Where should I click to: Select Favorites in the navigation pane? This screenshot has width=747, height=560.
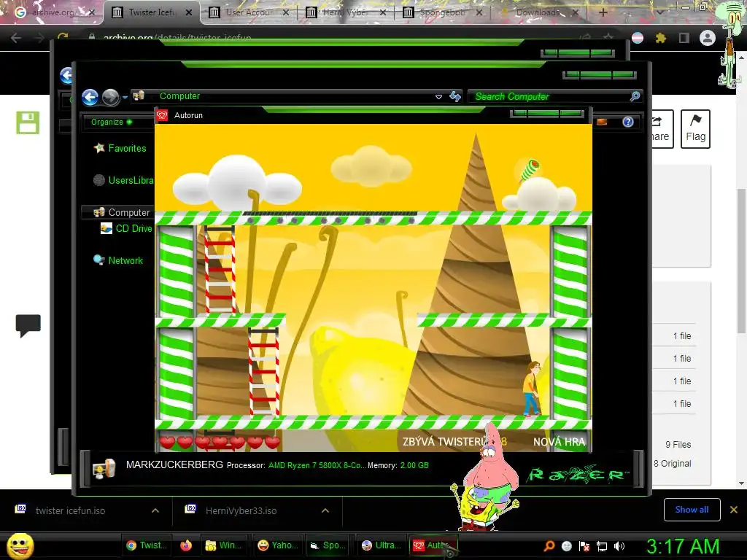point(127,148)
